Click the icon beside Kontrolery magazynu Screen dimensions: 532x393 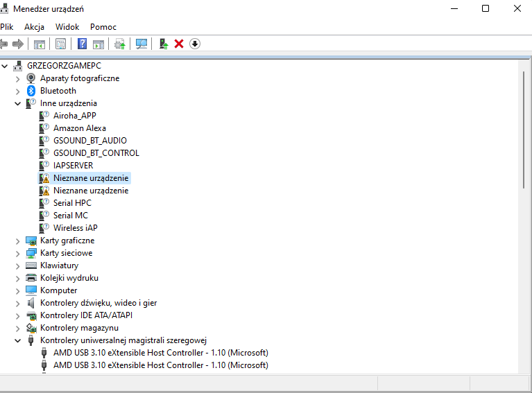point(31,328)
